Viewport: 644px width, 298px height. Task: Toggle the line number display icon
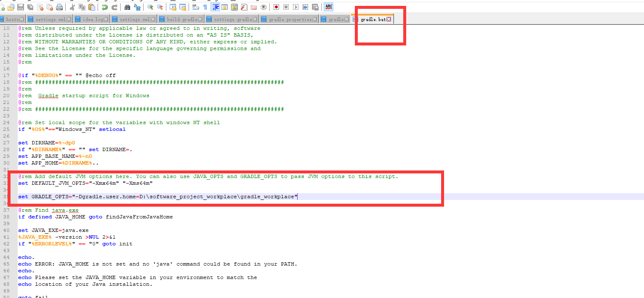pyautogui.click(x=216, y=7)
